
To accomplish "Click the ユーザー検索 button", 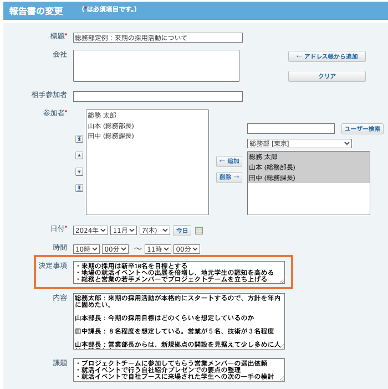I will pos(362,129).
